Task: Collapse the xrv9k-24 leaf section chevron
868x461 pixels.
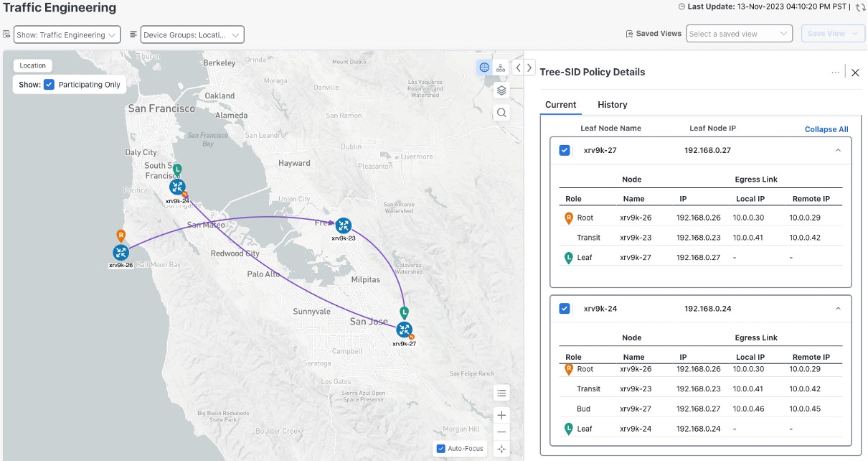Action: [x=838, y=309]
